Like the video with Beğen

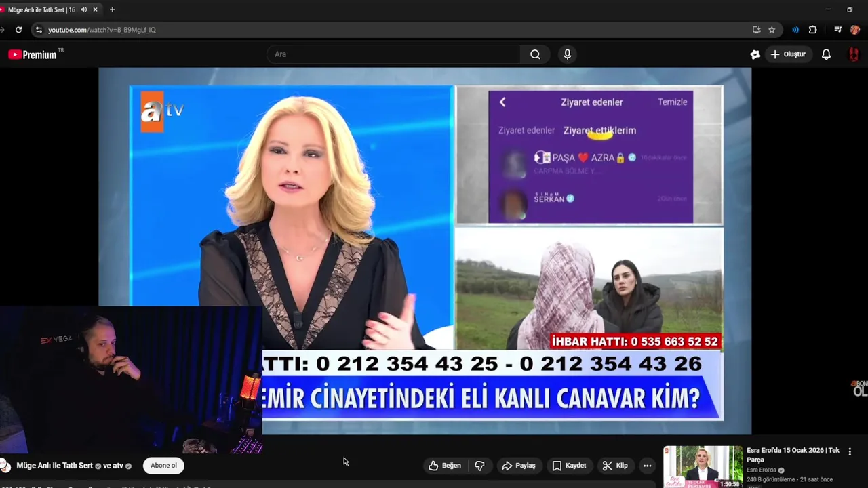click(445, 466)
